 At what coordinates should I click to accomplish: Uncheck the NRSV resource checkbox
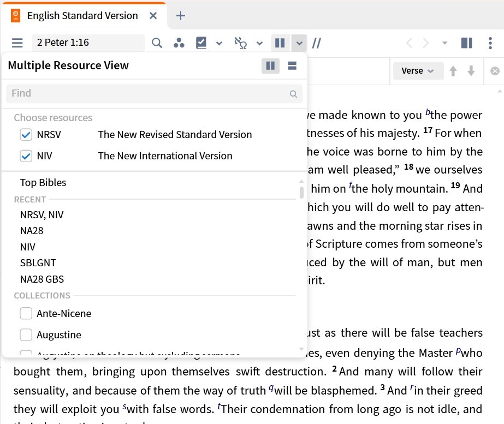(26, 135)
